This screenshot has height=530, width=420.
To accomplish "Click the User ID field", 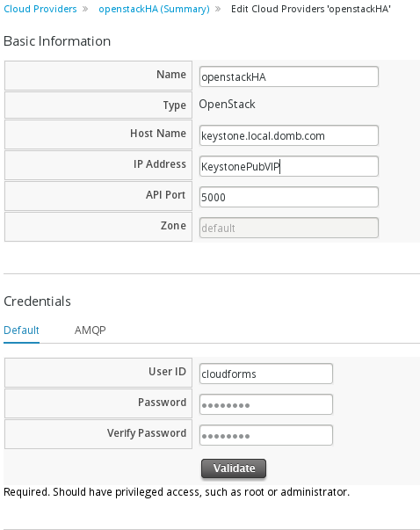I will click(266, 374).
